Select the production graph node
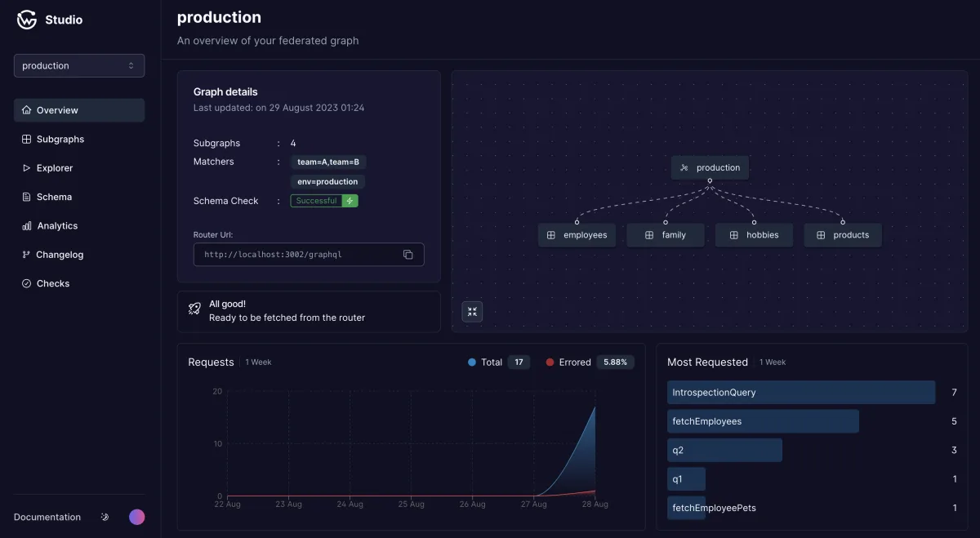This screenshot has width=980, height=538. tap(710, 168)
